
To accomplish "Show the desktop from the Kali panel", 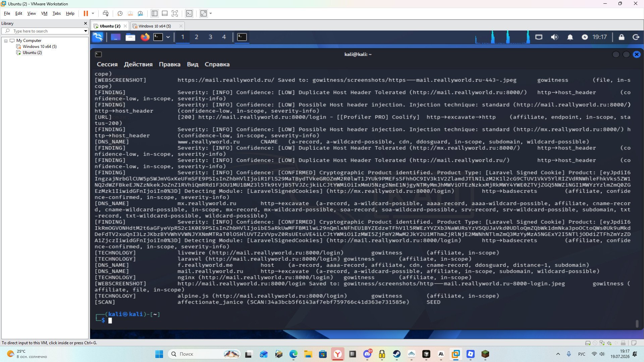I will click(116, 37).
